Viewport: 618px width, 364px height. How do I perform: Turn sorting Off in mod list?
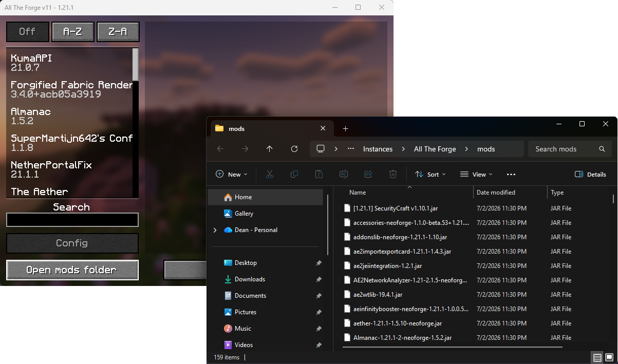pyautogui.click(x=28, y=31)
